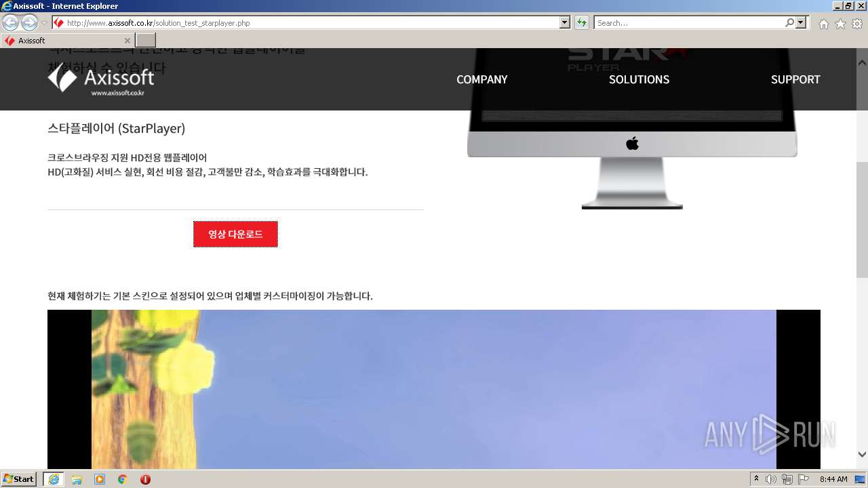
Task: Open a new blank tab
Action: (146, 41)
